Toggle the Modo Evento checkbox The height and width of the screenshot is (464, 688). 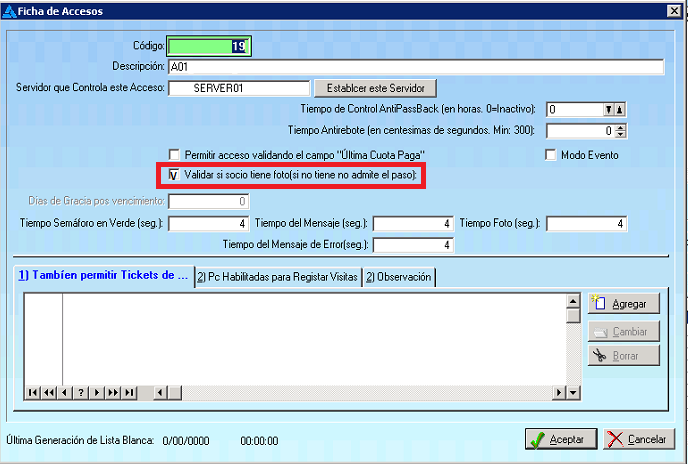[x=550, y=155]
